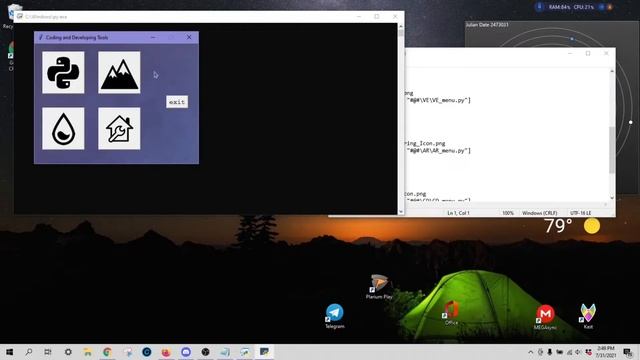
Task: Open taskbar search magnifier
Action: click(29, 352)
